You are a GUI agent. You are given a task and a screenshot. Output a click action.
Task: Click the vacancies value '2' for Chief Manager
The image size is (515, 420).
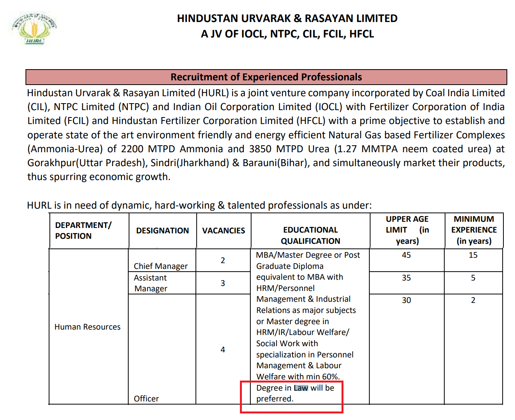(223, 260)
